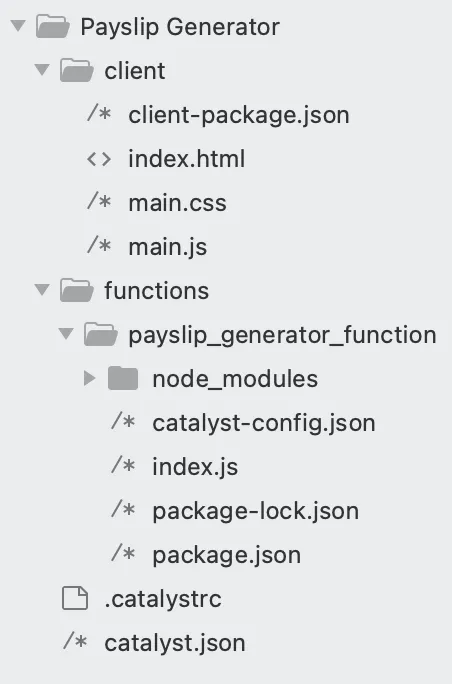Collapse the Payslip Generator root folder
The width and height of the screenshot is (452, 684).
(x=18, y=26)
